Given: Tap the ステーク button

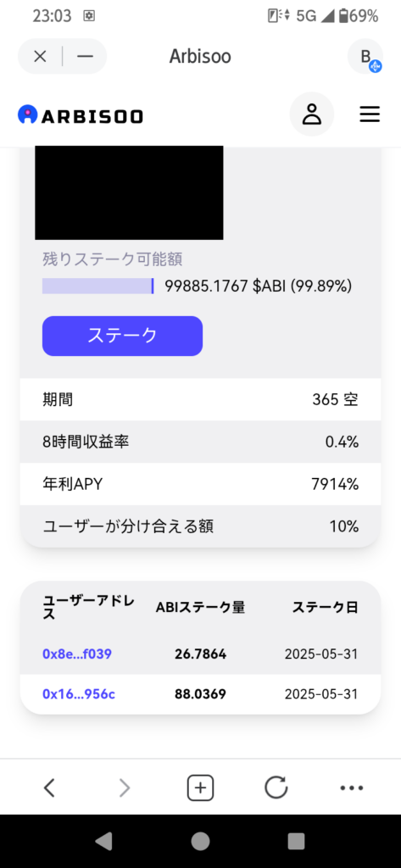Looking at the screenshot, I should tap(122, 336).
